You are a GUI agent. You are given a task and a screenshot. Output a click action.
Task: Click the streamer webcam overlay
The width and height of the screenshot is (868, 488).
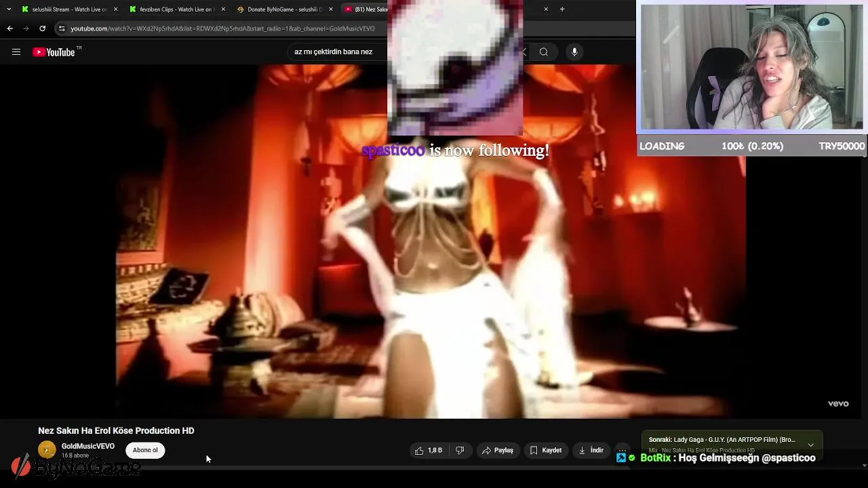pyautogui.click(x=751, y=67)
